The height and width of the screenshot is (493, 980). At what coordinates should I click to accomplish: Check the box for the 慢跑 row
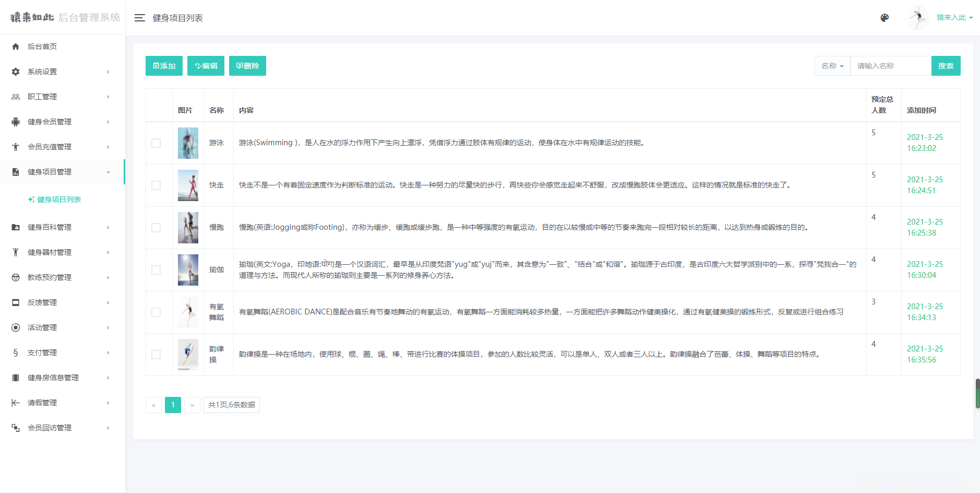(x=156, y=228)
